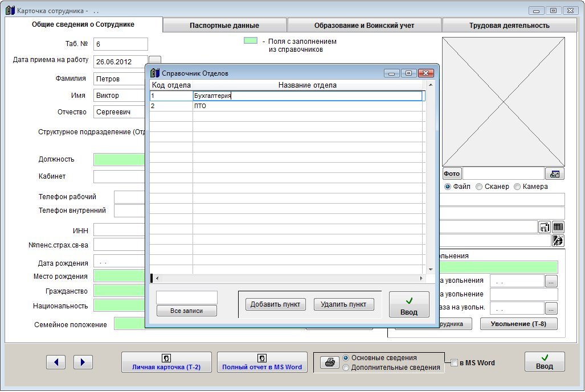The height and width of the screenshot is (392, 585).
Task: Open dismissal order date ellipsis picker
Action: coord(551,308)
